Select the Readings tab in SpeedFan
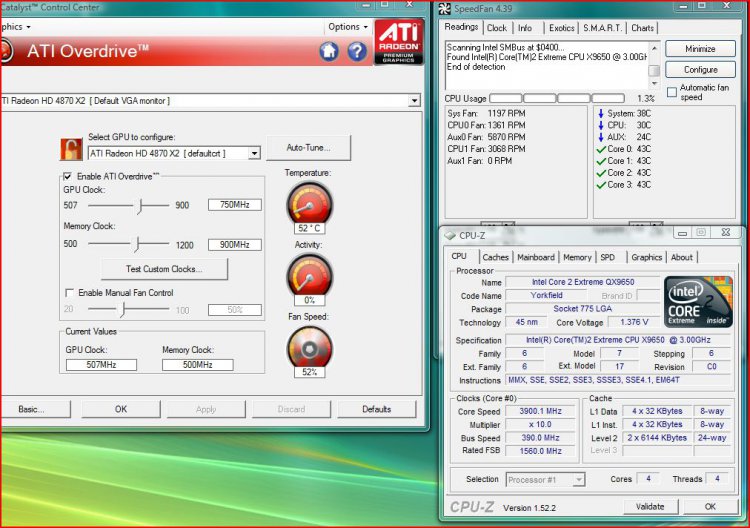This screenshot has height=528, width=750. (x=461, y=27)
